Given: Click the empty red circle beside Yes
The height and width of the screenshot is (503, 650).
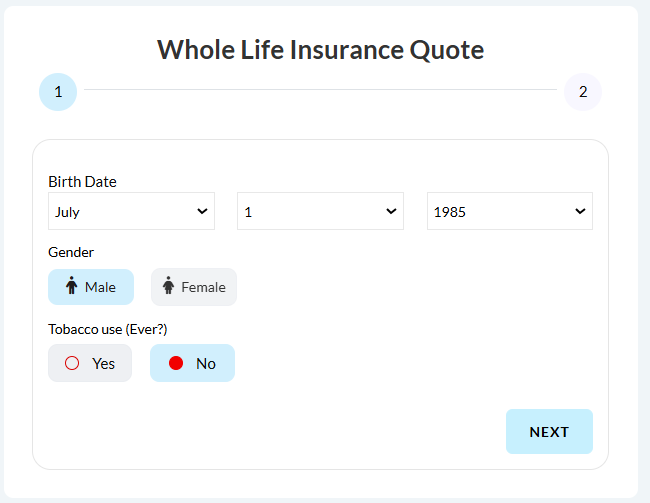Looking at the screenshot, I should pyautogui.click(x=72, y=363).
